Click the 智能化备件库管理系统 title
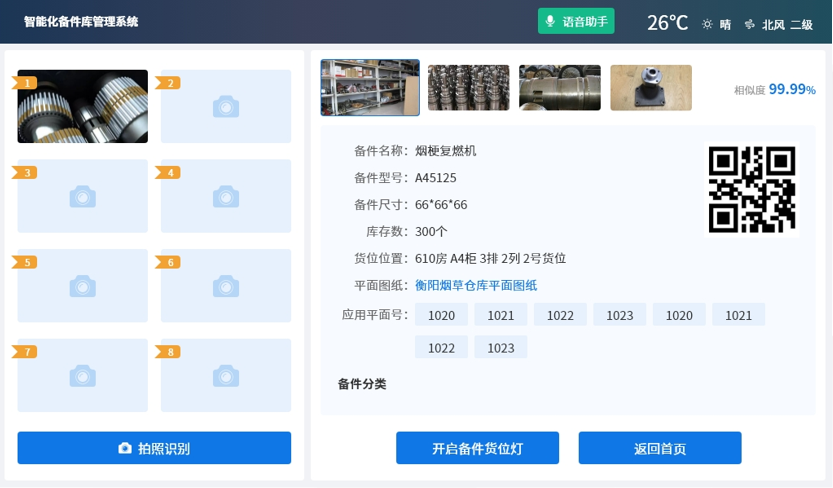 tap(81, 22)
